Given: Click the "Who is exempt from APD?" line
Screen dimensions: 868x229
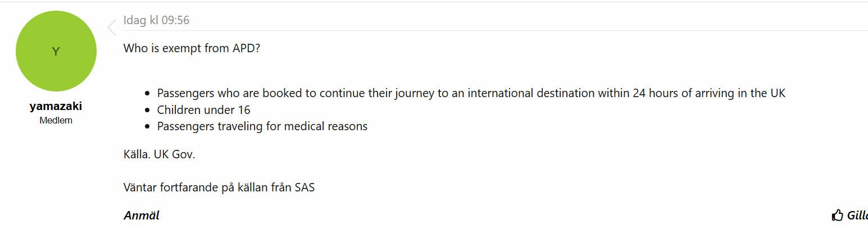Looking at the screenshot, I should click(192, 48).
